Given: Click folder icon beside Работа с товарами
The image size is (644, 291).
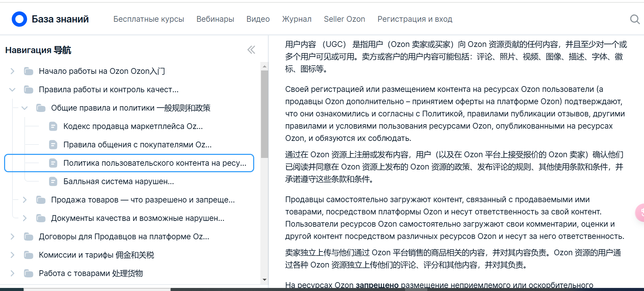Looking at the screenshot, I should 29,273.
